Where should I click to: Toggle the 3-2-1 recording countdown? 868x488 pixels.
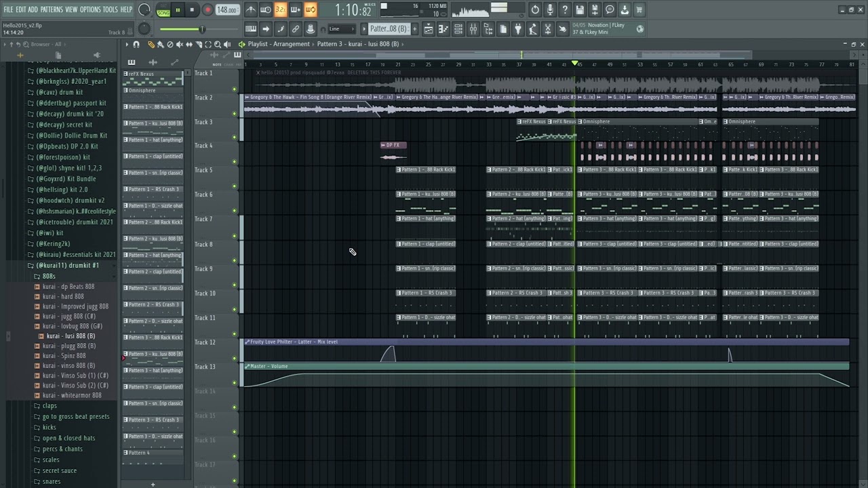[x=280, y=9]
